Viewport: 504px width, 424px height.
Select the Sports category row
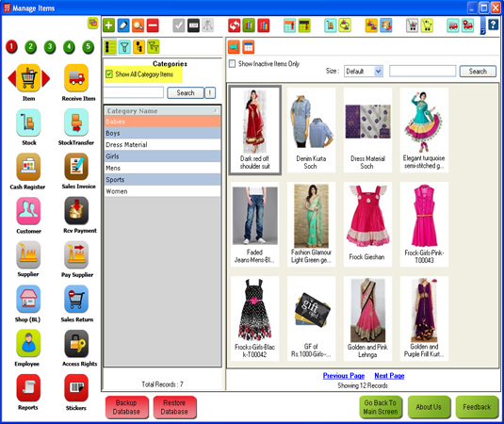pos(163,180)
